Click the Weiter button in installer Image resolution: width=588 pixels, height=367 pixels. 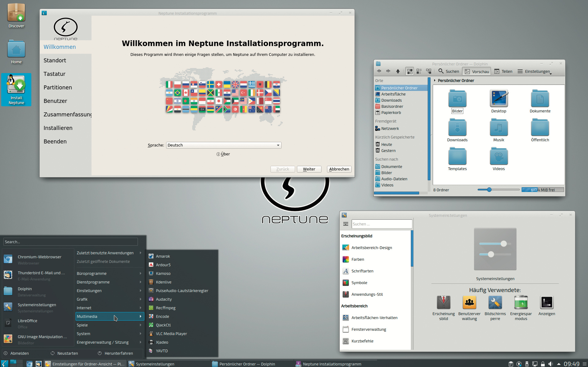click(x=309, y=169)
